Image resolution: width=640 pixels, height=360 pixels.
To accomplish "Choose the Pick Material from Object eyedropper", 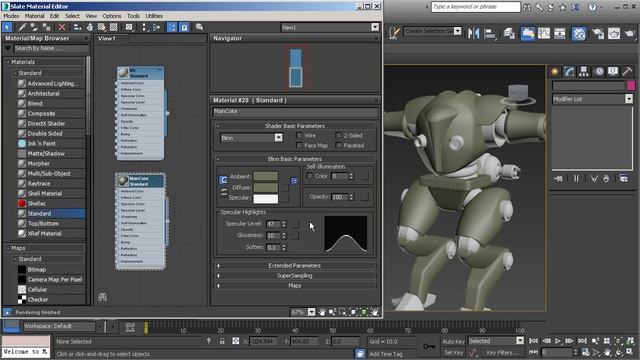I will (22, 27).
